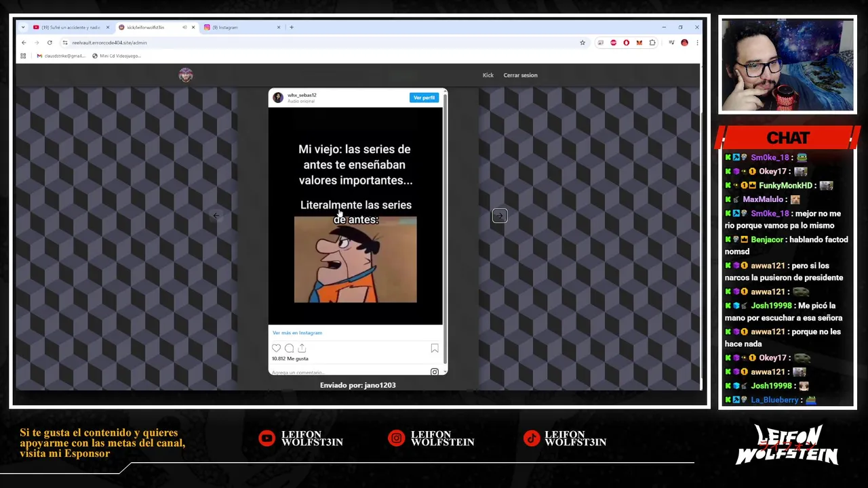Screen dimensions: 868x488
Task: Open clausdstrike Gmail bookmark
Action: [x=60, y=56]
